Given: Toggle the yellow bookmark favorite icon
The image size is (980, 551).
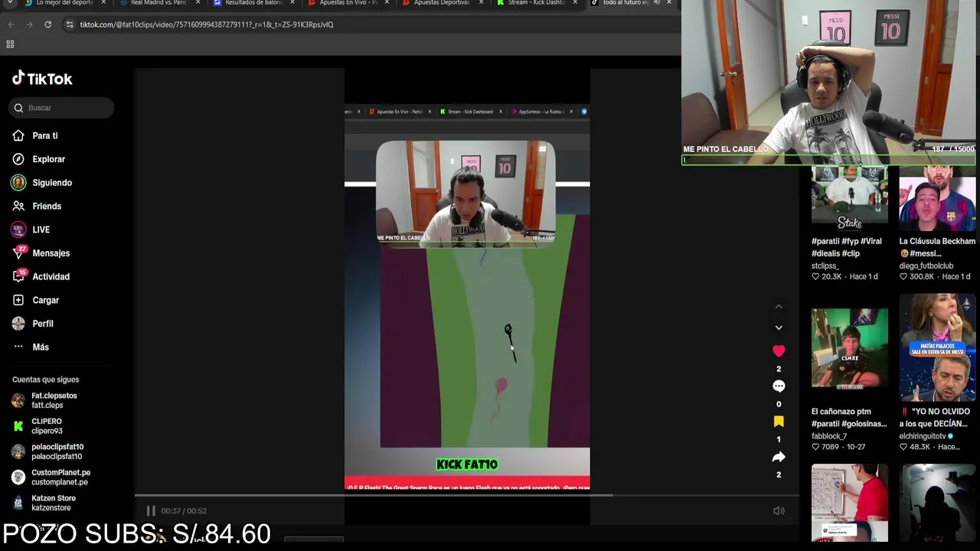Looking at the screenshot, I should 779,421.
